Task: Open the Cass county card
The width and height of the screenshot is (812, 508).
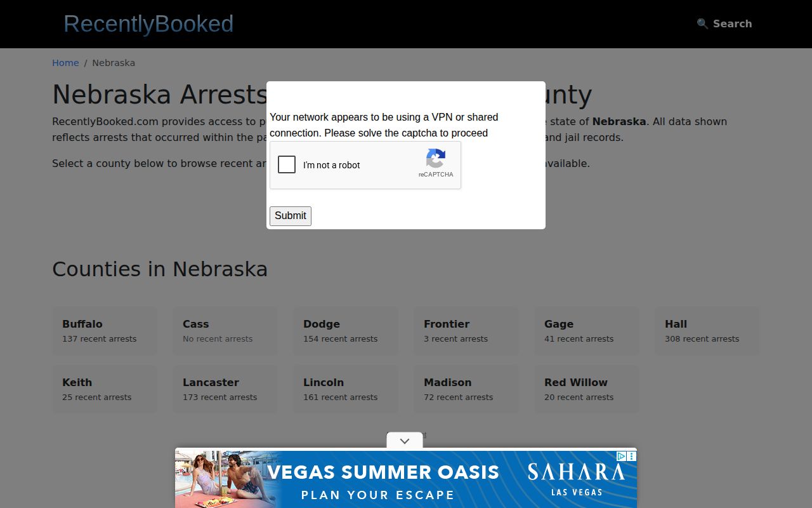Action: [x=225, y=331]
